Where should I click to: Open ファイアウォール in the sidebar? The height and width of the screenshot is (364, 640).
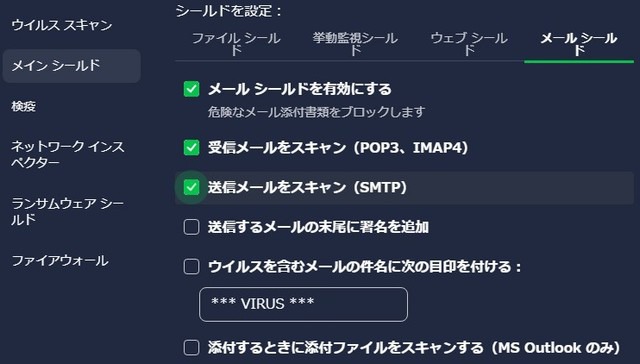(60, 260)
